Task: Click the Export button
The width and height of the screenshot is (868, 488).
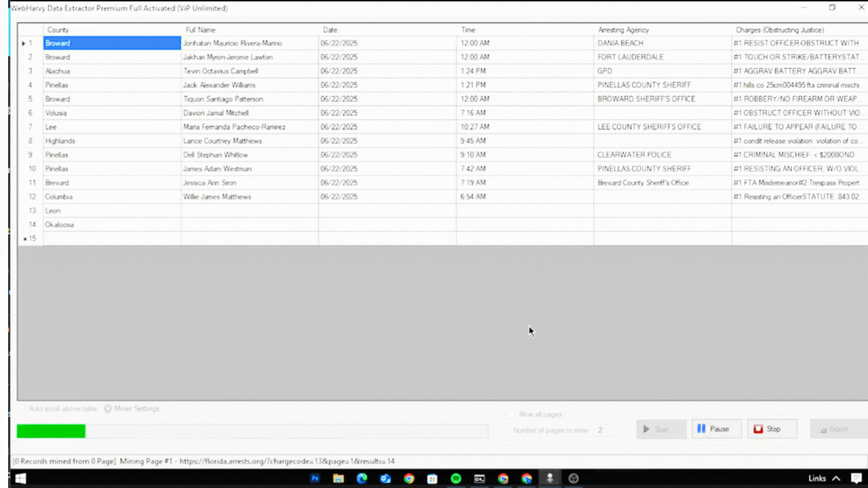Action: (838, 429)
